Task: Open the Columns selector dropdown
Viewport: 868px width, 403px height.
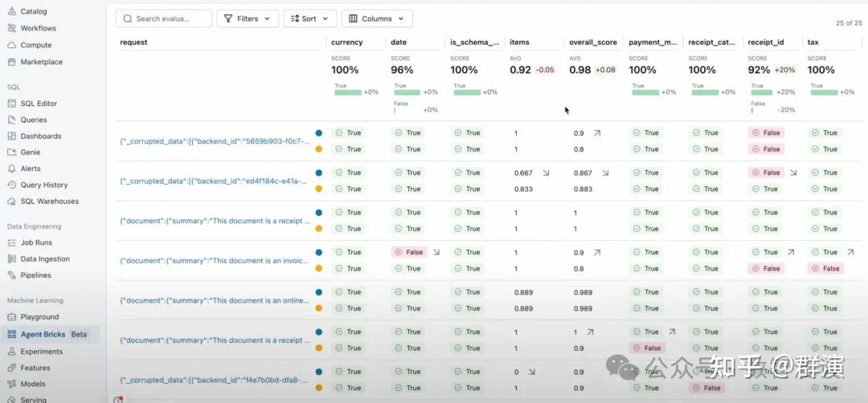Action: tap(376, 18)
